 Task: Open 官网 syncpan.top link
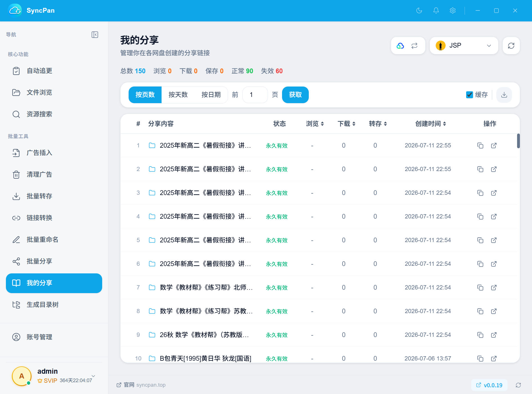point(141,385)
